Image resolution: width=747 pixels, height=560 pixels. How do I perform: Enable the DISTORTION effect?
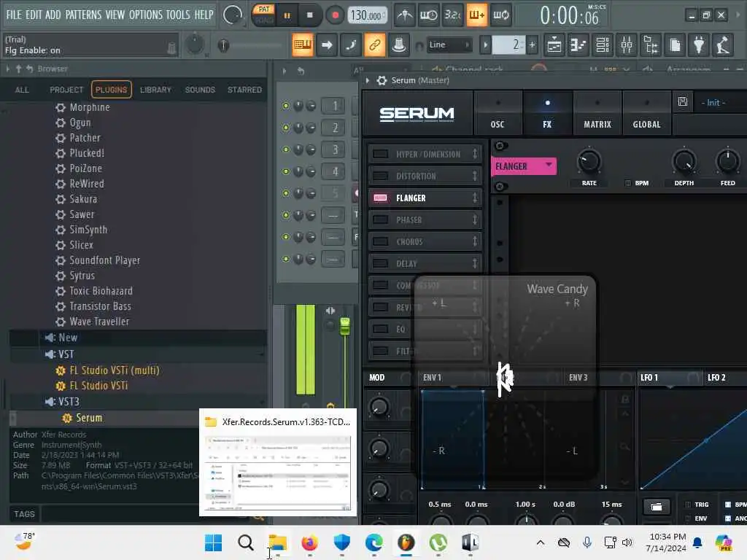tap(380, 176)
